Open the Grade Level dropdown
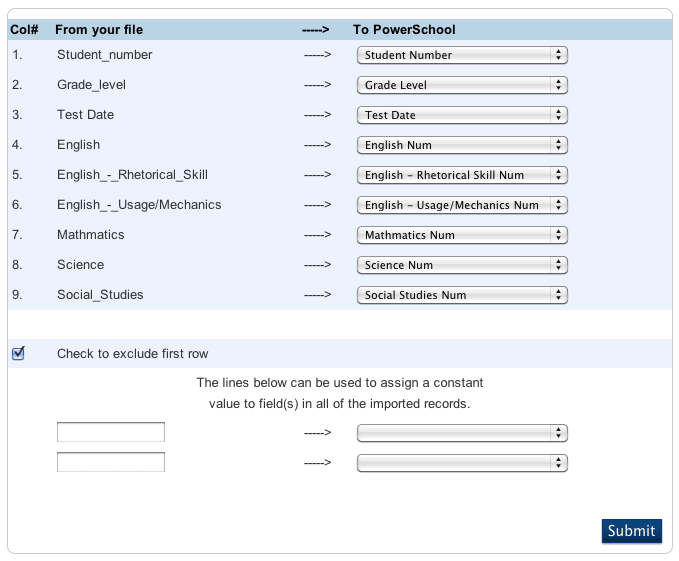The width and height of the screenshot is (679, 561). pos(462,85)
